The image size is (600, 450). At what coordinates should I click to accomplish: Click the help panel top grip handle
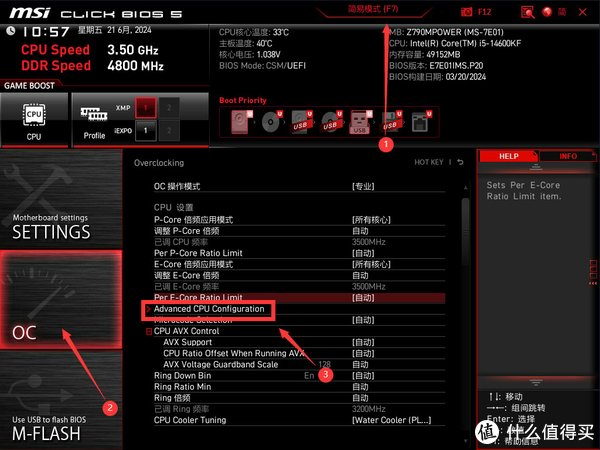536,167
